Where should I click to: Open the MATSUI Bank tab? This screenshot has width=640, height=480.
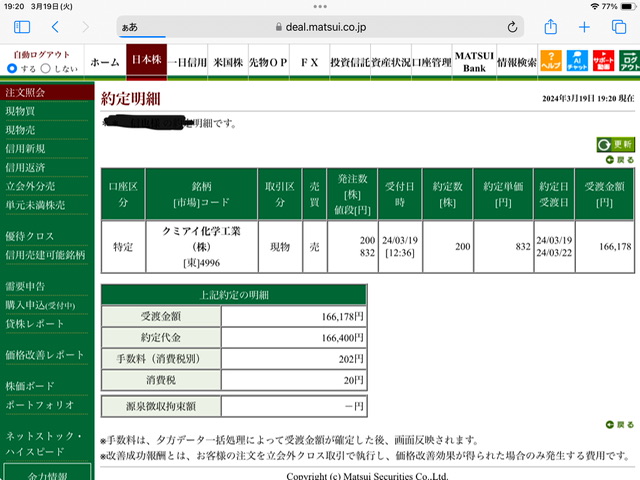pos(474,62)
